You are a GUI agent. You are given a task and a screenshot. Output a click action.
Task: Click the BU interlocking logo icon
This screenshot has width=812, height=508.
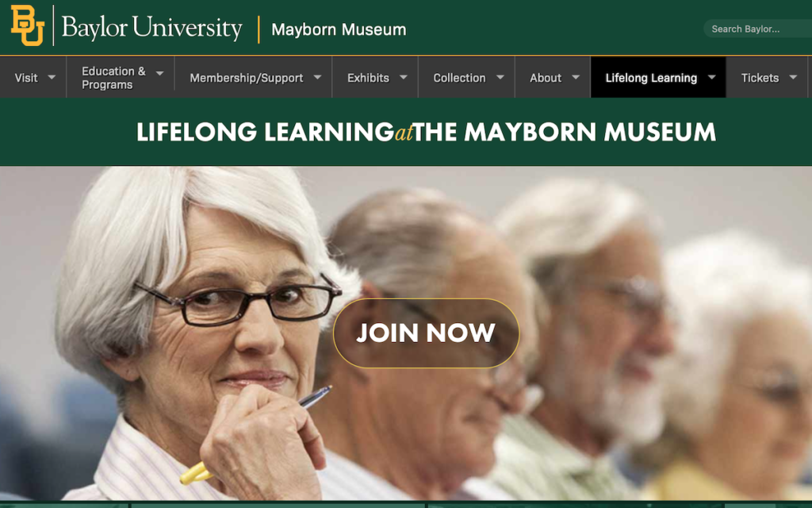(28, 26)
